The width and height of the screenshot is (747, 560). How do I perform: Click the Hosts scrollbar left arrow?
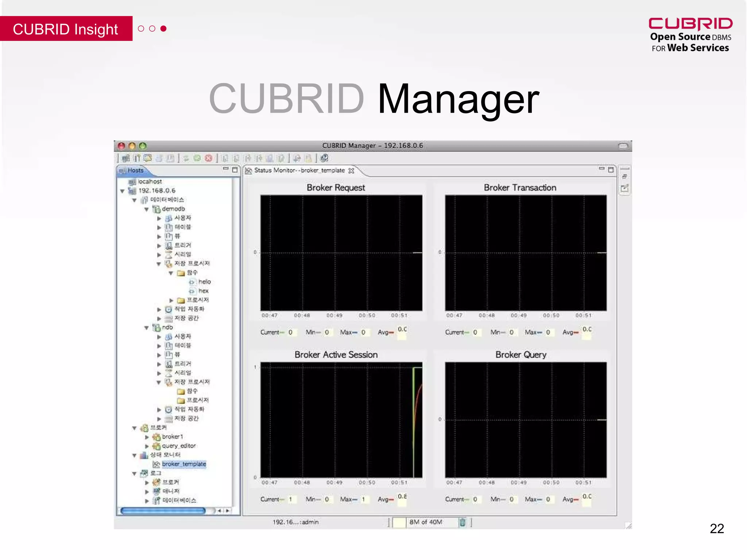(x=219, y=511)
